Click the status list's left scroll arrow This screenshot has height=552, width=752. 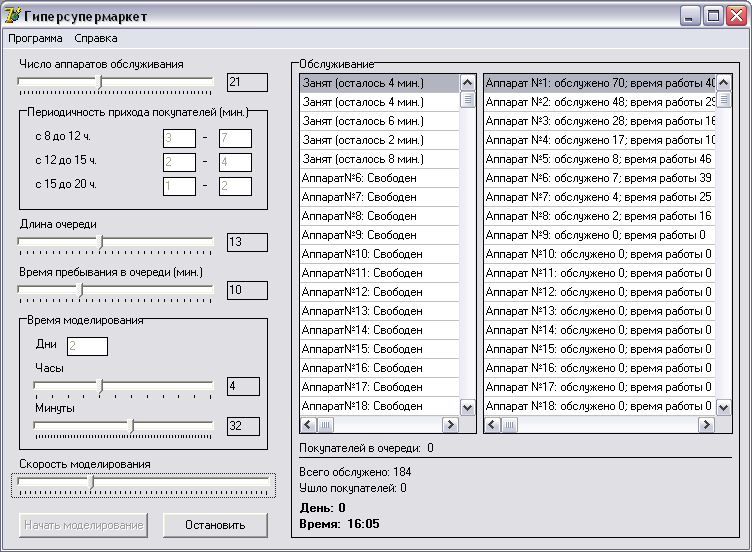308,424
